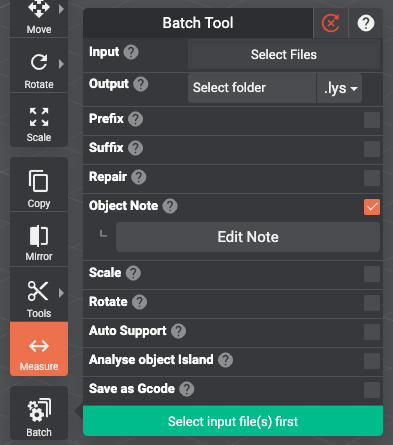This screenshot has height=445, width=393.
Task: Enable the Prefix checkbox
Action: click(372, 120)
